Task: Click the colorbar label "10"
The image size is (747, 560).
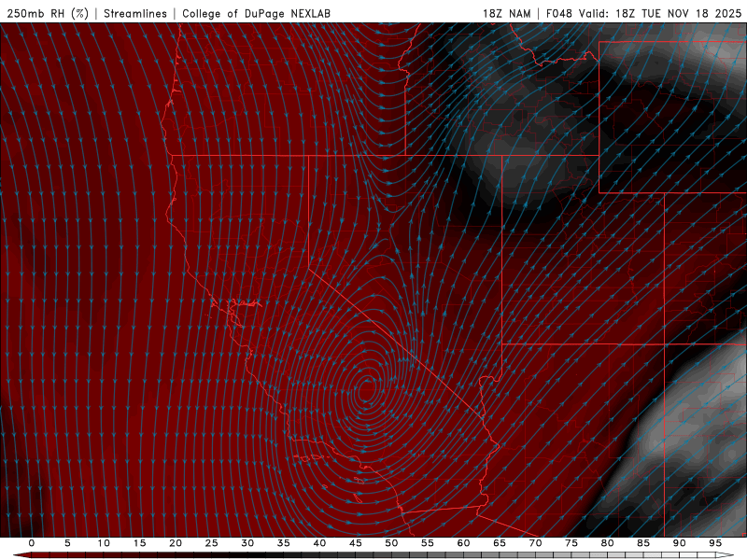Action: 104,543
